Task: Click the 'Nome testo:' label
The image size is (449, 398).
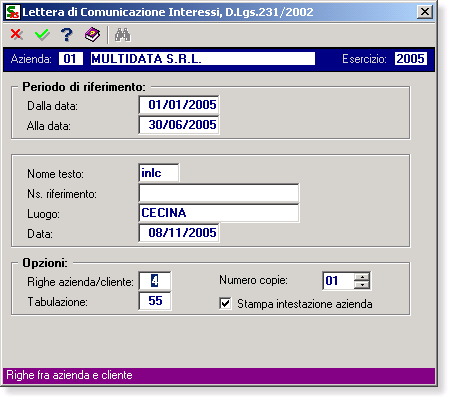Action: tap(55, 174)
